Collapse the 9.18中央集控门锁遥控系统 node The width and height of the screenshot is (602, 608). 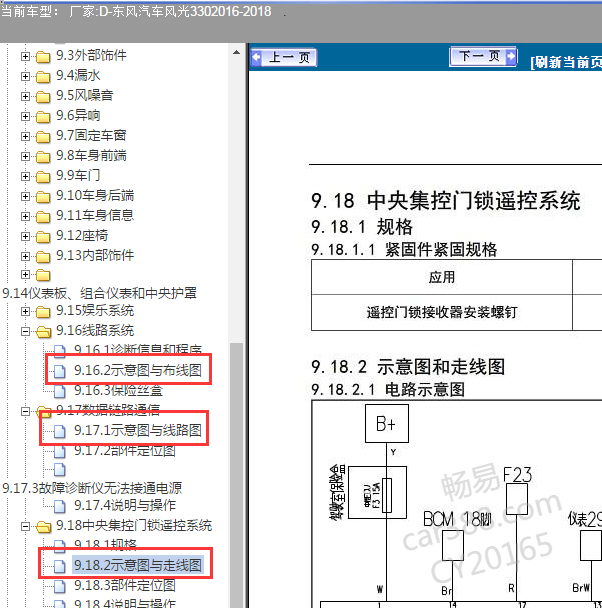pos(25,527)
